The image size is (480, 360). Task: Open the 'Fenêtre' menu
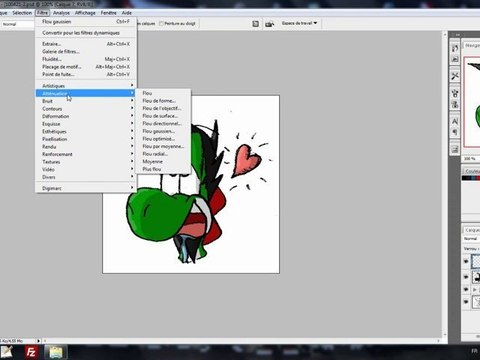pos(108,13)
